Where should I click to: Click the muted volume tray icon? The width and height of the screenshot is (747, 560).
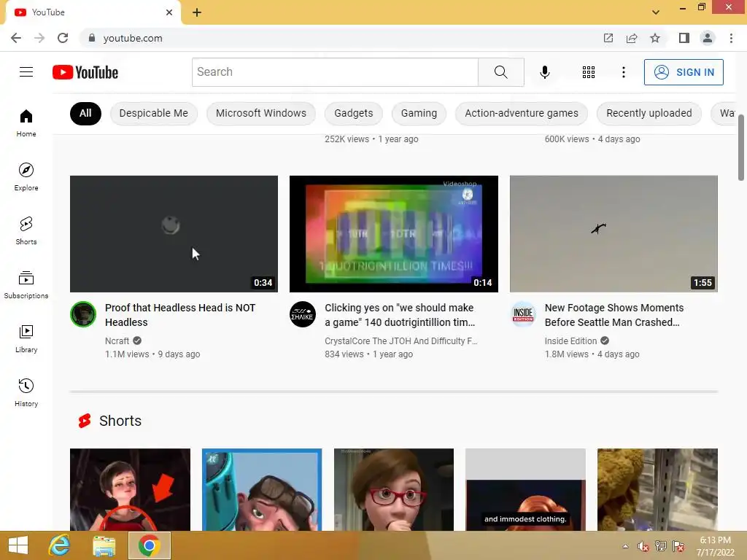643,546
